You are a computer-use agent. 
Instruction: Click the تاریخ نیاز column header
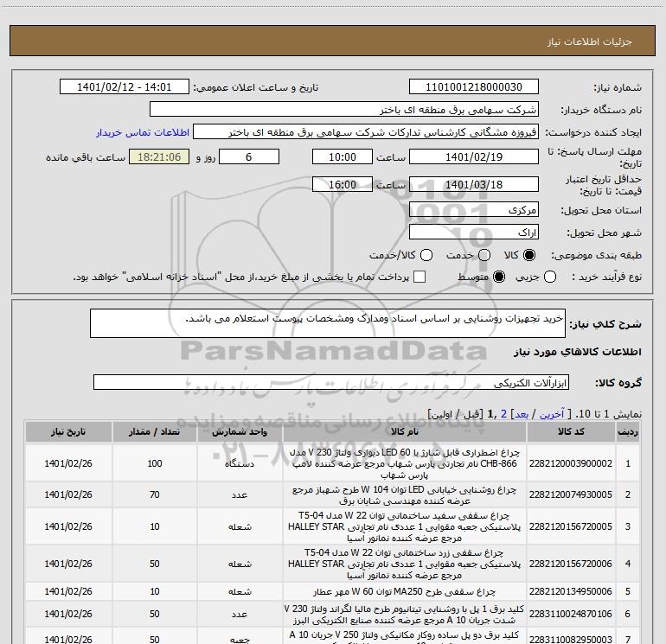[x=68, y=431]
